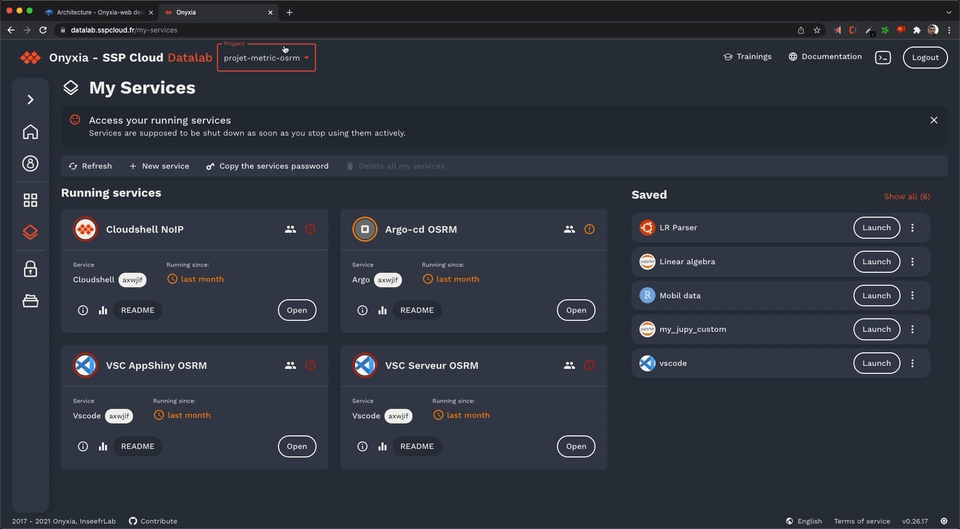Click the info icon on Cloudshell NoIP card
The image size is (960, 529).
83,310
